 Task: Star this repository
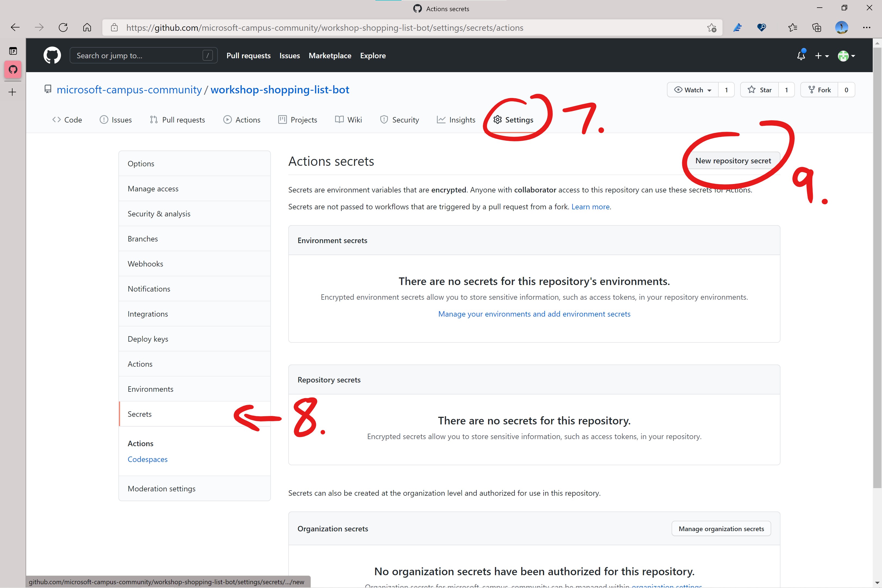(x=760, y=90)
